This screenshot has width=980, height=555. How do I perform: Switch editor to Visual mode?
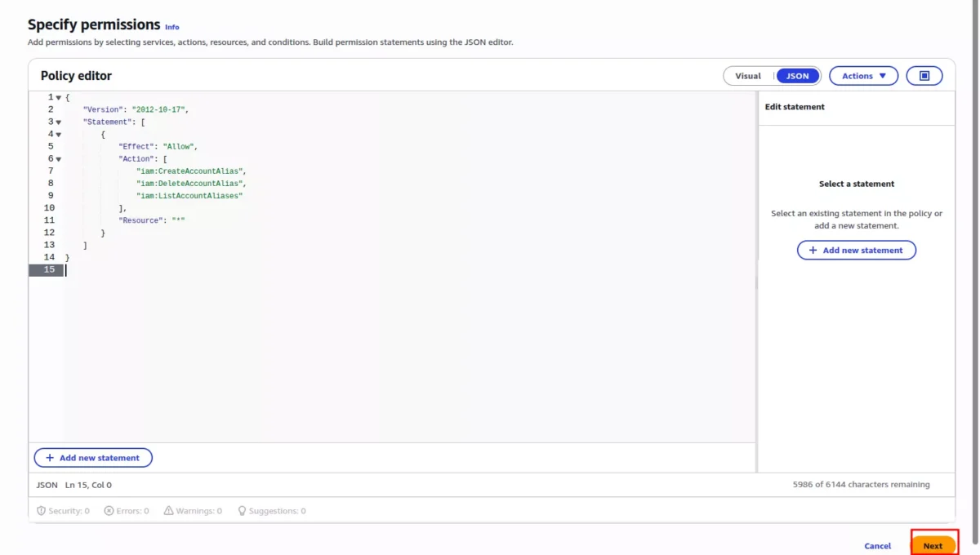tap(748, 76)
